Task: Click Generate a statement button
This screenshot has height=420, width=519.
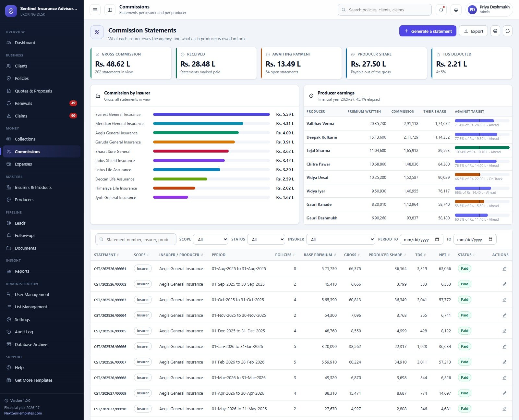Action: [x=428, y=31]
